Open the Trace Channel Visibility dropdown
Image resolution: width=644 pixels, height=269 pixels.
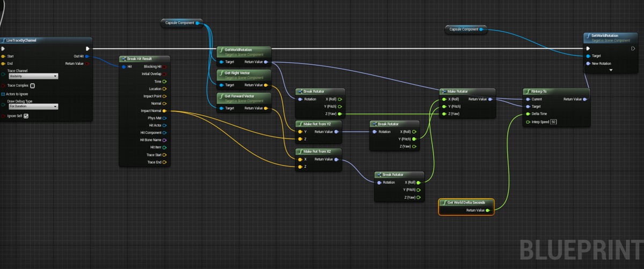point(32,76)
